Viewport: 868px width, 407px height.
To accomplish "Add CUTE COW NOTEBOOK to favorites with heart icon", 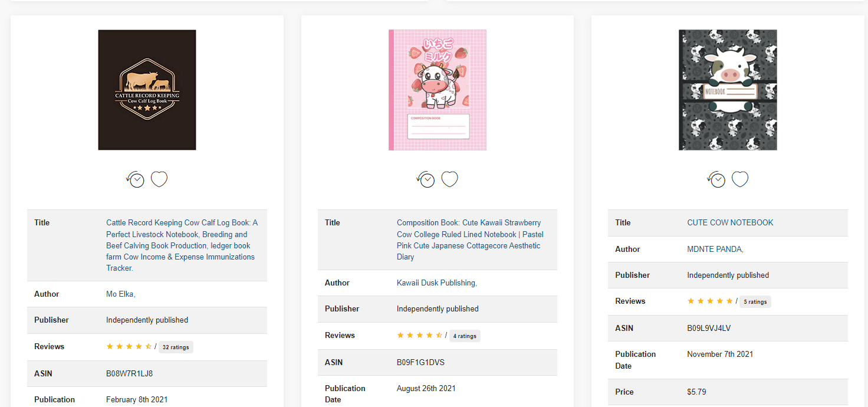I will 740,179.
